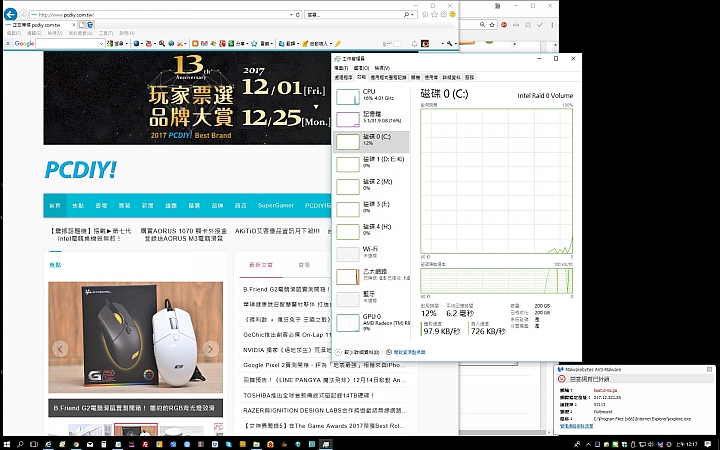The width and height of the screenshot is (720, 450).
Task: Click Internet Explorer icon on taskbar
Action: click(48, 444)
